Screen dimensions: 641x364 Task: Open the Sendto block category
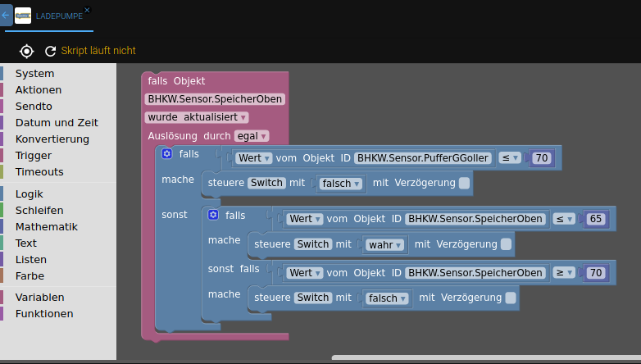pos(34,107)
